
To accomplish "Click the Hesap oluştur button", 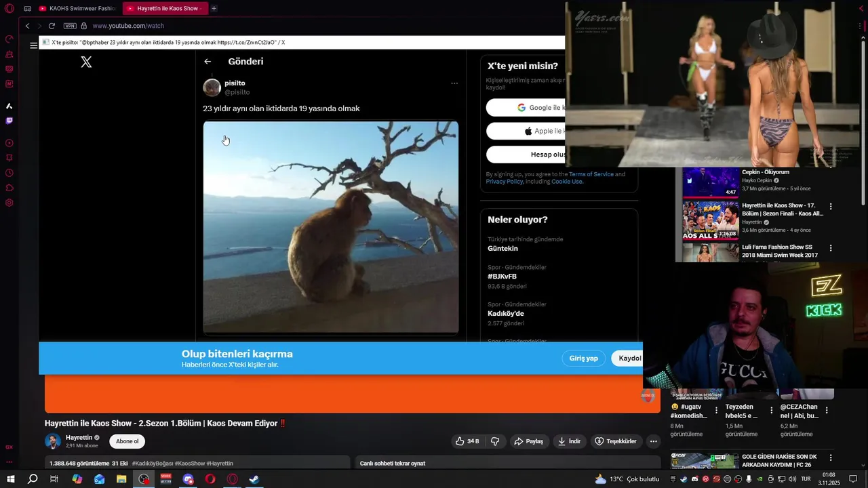I will pos(526,155).
